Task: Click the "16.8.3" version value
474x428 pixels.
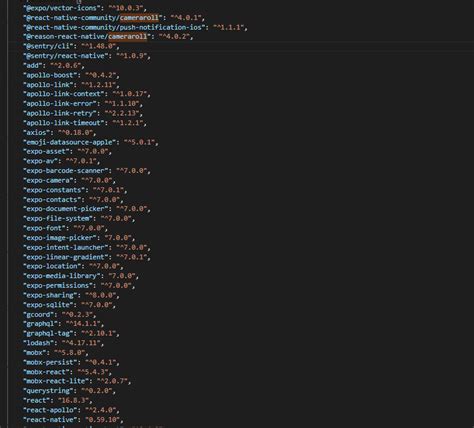Action: pyautogui.click(x=73, y=401)
